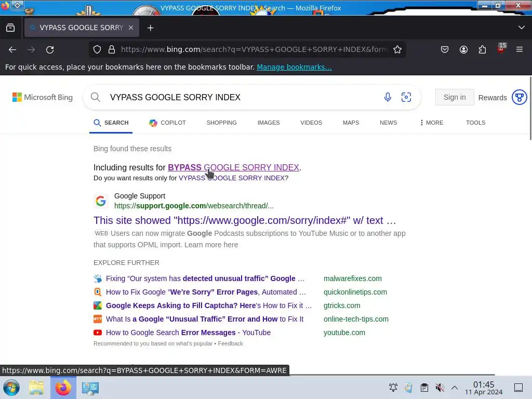Click youtube.com domain text
This screenshot has height=399, width=532.
pyautogui.click(x=344, y=333)
